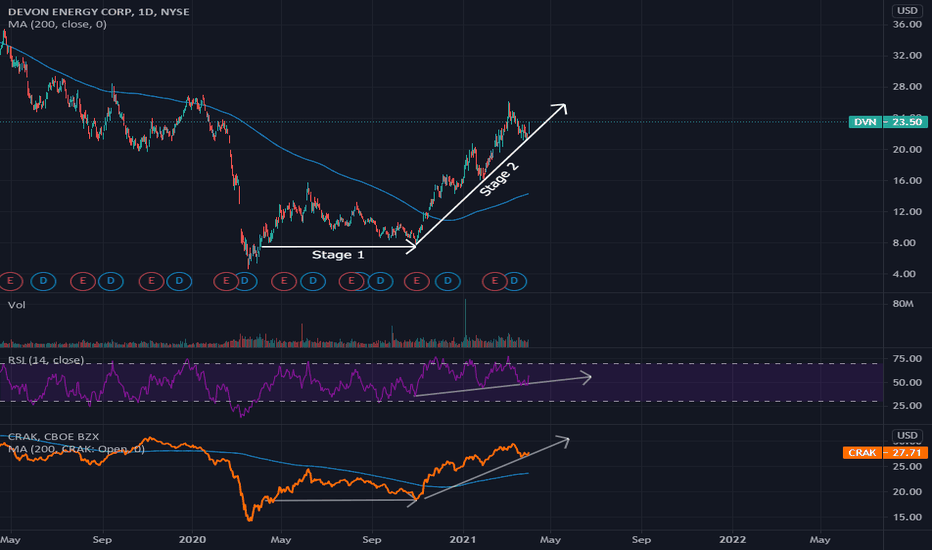Select the MA (200, CRAK: Open, 0) label
This screenshot has height=550, width=932.
[76, 449]
